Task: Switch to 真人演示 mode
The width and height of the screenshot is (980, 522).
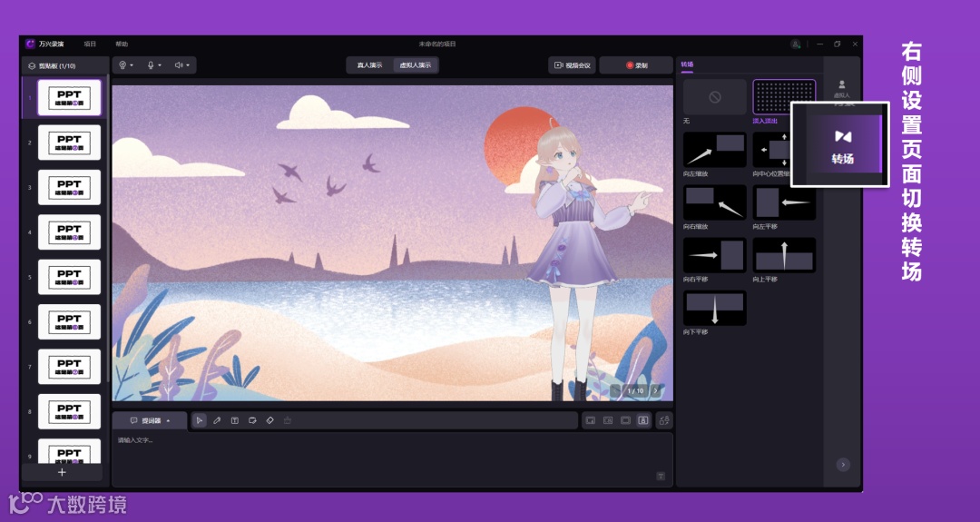Action: (x=369, y=65)
